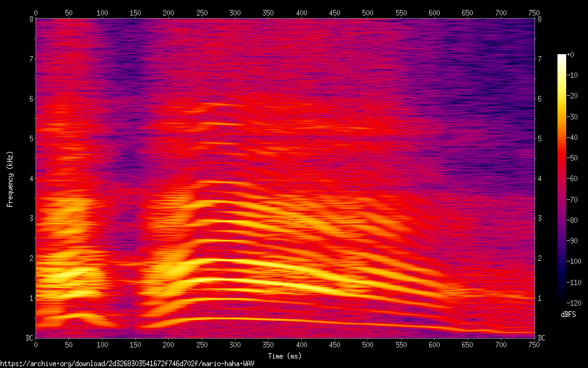This screenshot has height=368, width=588.
Task: Pick the dark bottom end of the color bar
Action: pos(562,303)
